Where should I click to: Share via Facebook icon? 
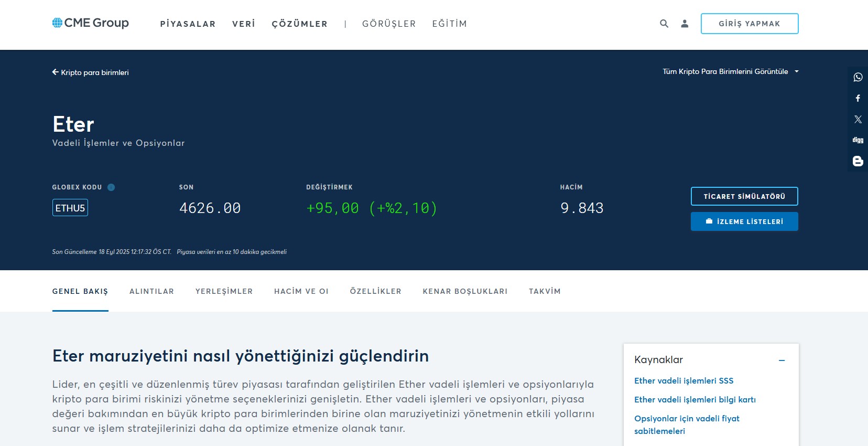(x=858, y=98)
